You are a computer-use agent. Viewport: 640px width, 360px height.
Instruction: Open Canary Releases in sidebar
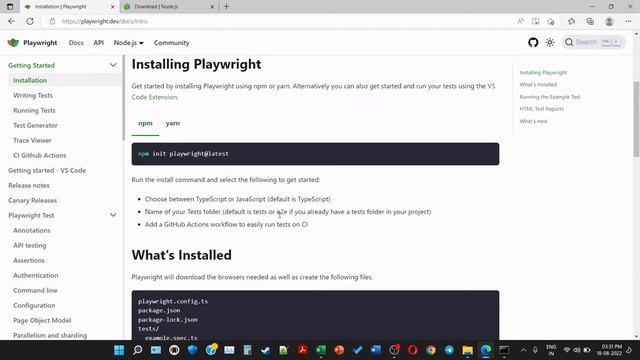[x=32, y=200]
